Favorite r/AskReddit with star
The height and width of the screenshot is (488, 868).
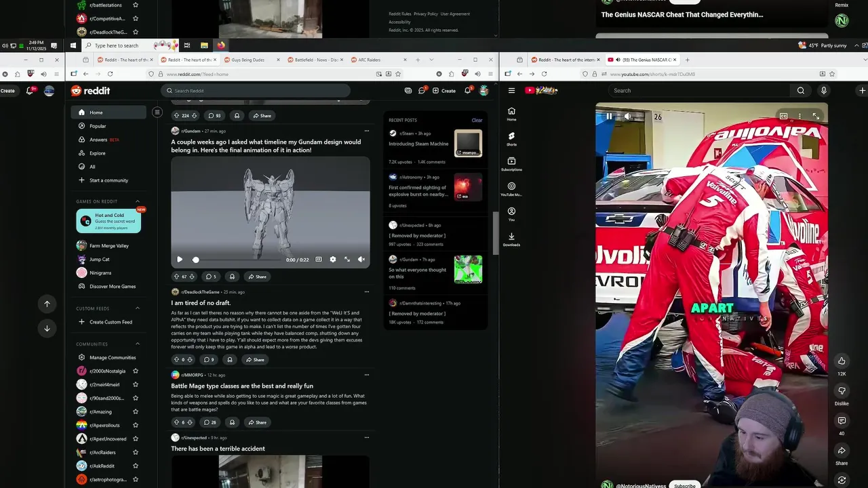[136, 466]
